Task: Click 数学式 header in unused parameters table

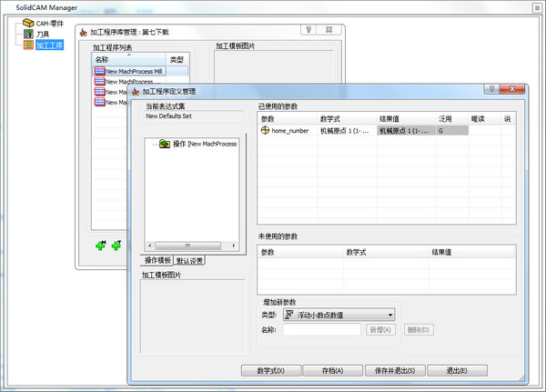Action: point(386,252)
